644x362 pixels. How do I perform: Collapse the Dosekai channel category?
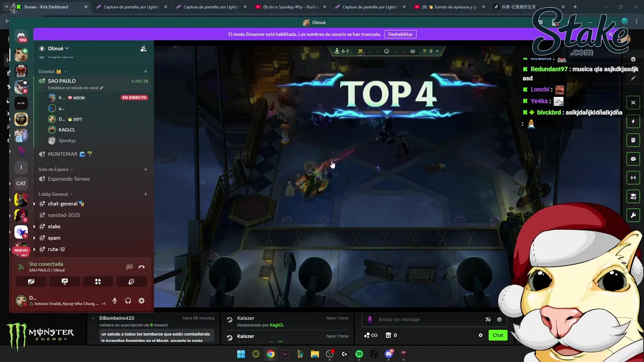point(52,71)
